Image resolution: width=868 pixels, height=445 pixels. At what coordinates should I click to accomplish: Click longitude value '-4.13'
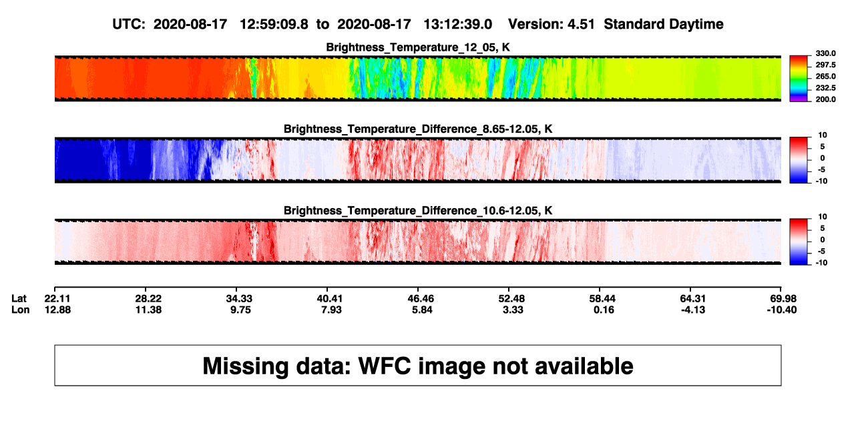coord(693,310)
